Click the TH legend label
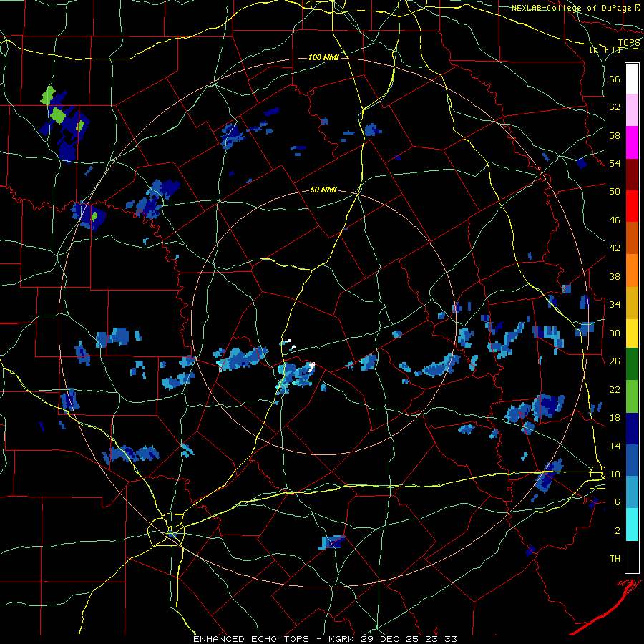This screenshot has width=644, height=644. click(615, 559)
